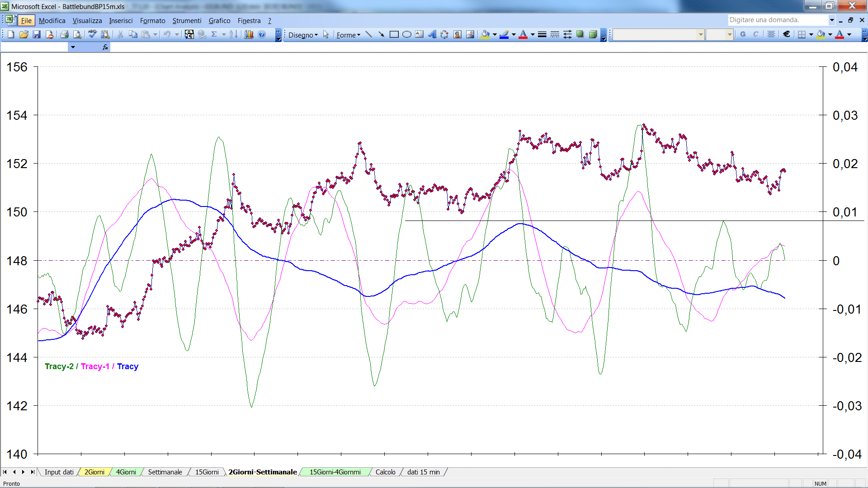This screenshot has height=488, width=868.
Task: Expand the help question box dropdown
Action: [x=831, y=20]
